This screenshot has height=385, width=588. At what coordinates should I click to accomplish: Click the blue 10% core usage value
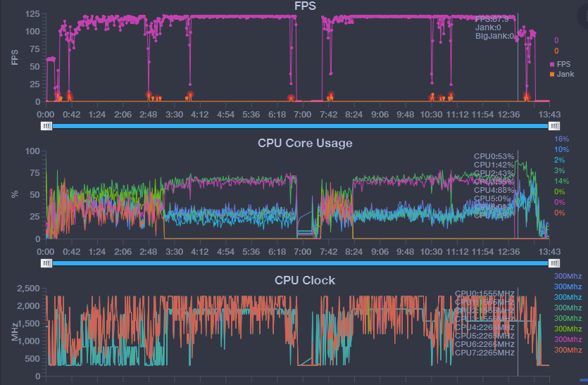561,149
